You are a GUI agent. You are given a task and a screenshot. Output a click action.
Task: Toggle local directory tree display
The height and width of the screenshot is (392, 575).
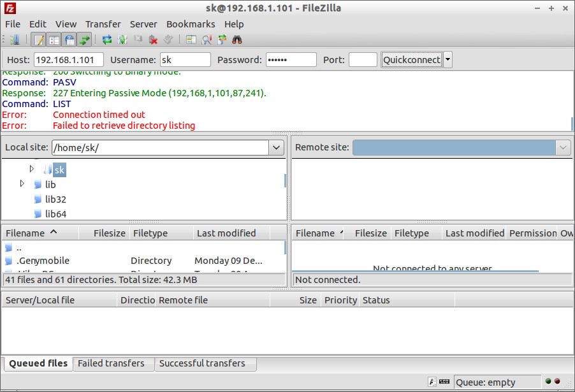pyautogui.click(x=54, y=40)
